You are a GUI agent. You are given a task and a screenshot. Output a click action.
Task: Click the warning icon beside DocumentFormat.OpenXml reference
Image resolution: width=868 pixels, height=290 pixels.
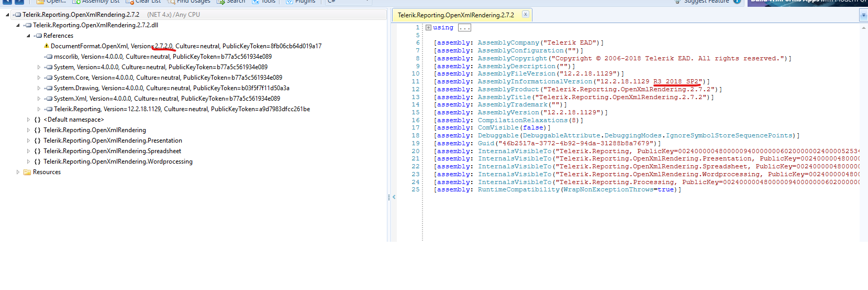(x=47, y=46)
